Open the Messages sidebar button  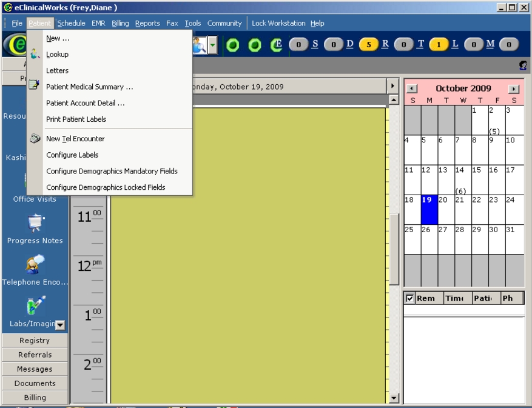coord(35,369)
